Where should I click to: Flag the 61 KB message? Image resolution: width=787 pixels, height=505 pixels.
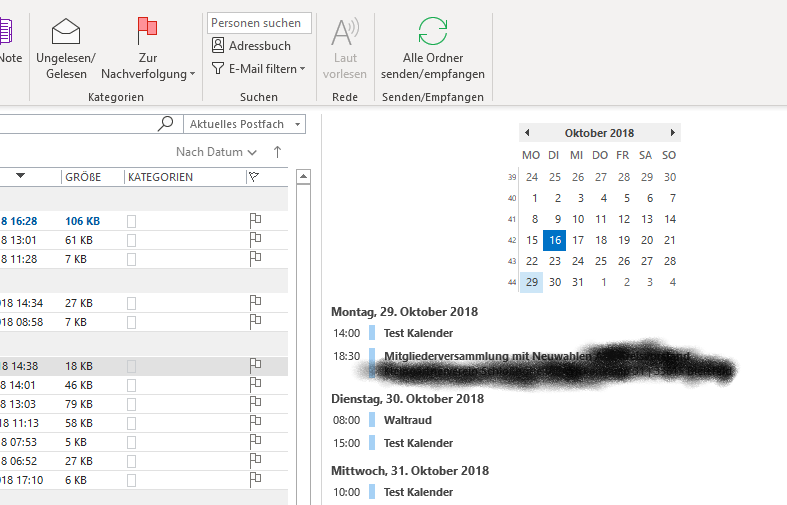pyautogui.click(x=255, y=240)
